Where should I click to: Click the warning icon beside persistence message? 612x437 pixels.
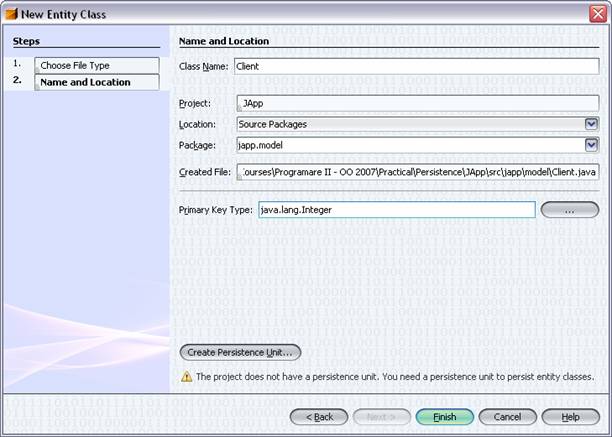pos(187,377)
